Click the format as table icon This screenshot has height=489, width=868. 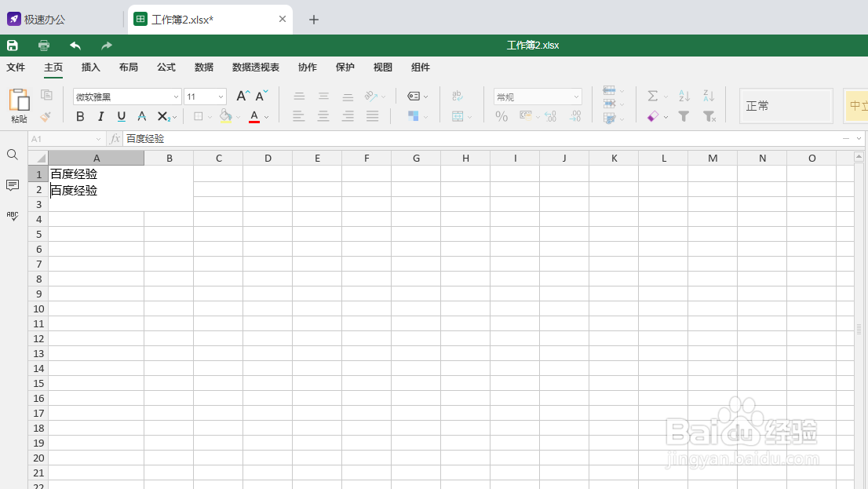click(x=609, y=118)
